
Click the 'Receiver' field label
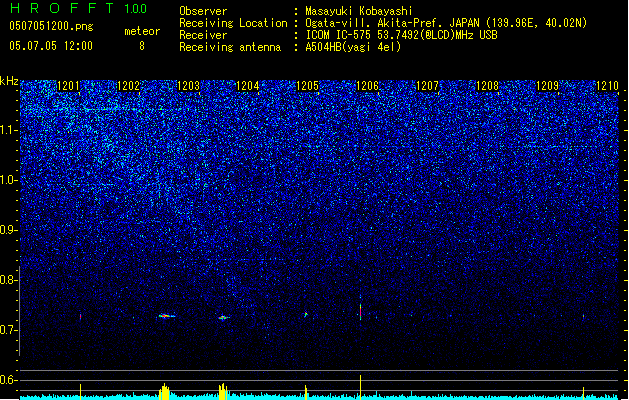coord(203,35)
